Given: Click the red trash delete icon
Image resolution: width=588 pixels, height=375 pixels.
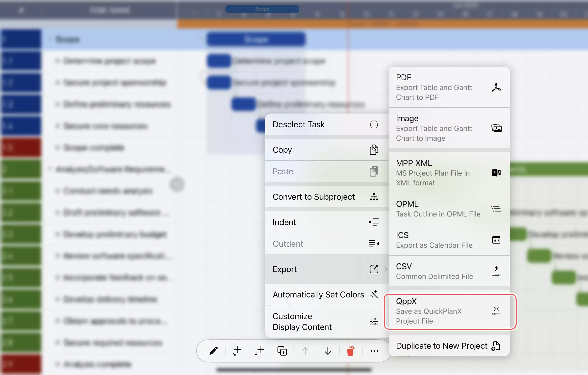Looking at the screenshot, I should pyautogui.click(x=350, y=351).
